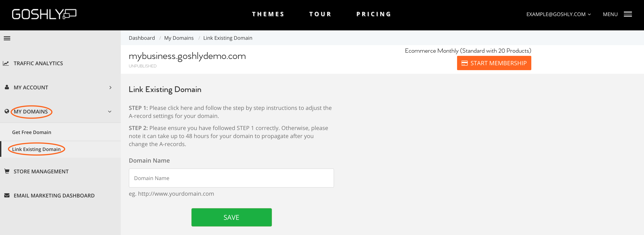Screen dimensions: 644x235
Task: Click the My Account person icon
Action: coord(7,87)
